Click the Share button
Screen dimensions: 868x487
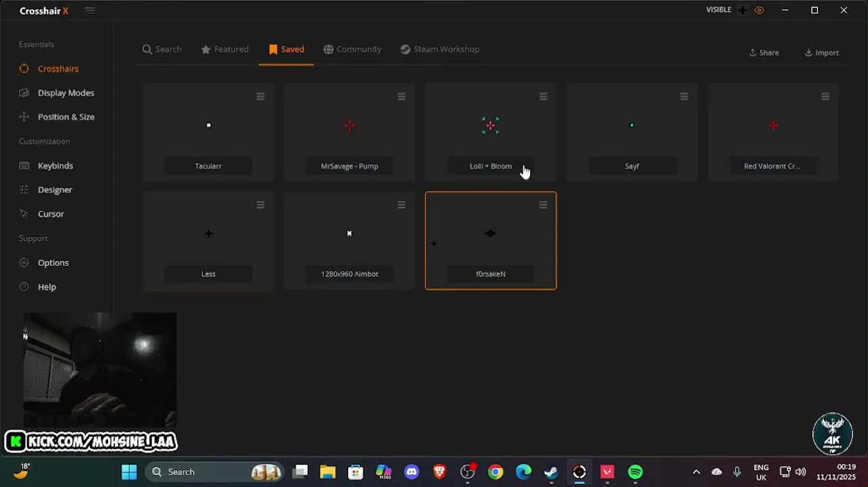[x=764, y=53]
